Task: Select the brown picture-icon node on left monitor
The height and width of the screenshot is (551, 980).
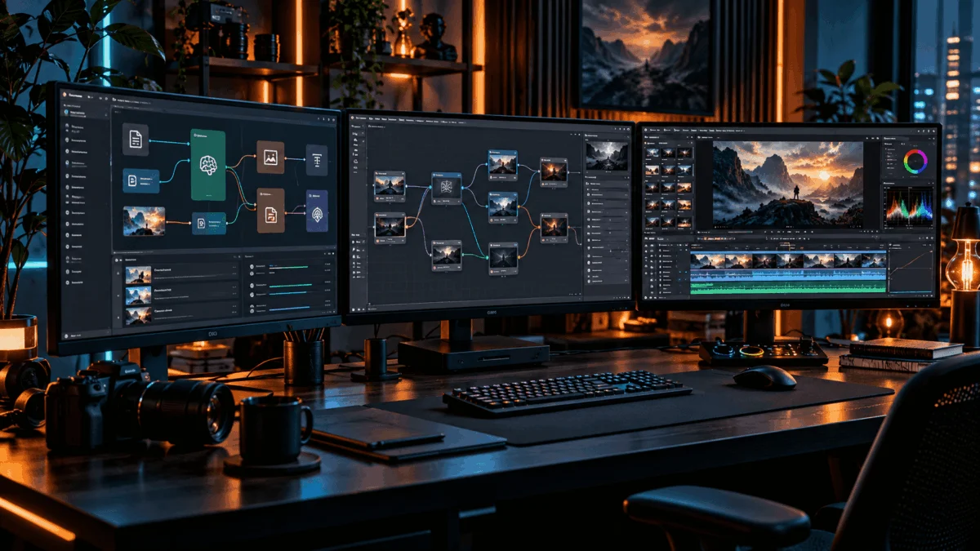Action: click(270, 158)
